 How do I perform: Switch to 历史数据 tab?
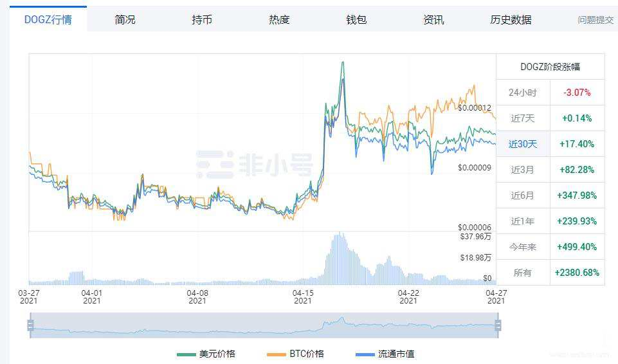coord(511,19)
